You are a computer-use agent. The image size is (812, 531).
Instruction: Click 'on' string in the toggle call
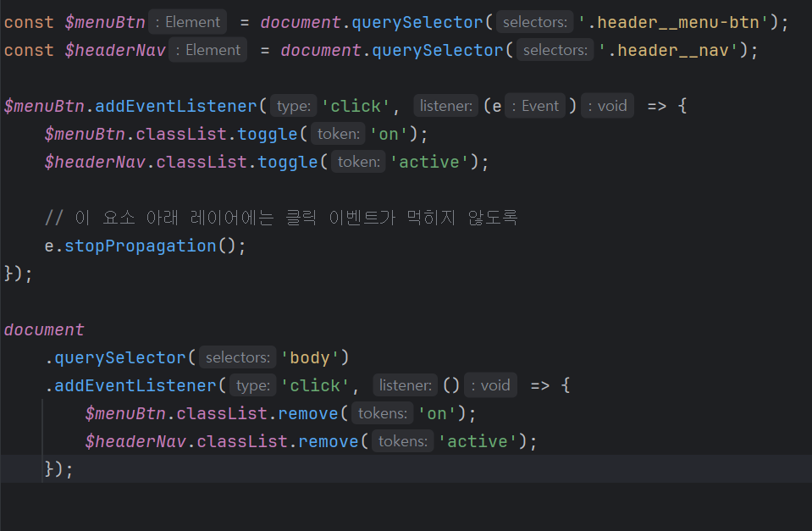(389, 134)
